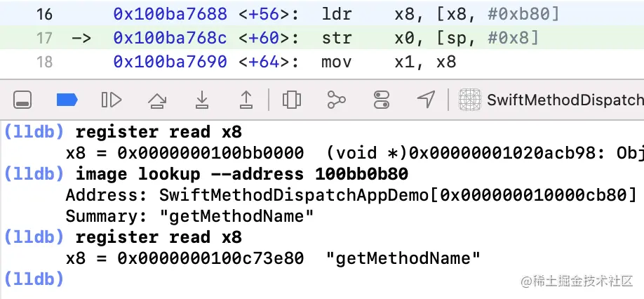The image size is (644, 299).
Task: Open the Debug View Hierarchy icon
Action: pos(292,100)
